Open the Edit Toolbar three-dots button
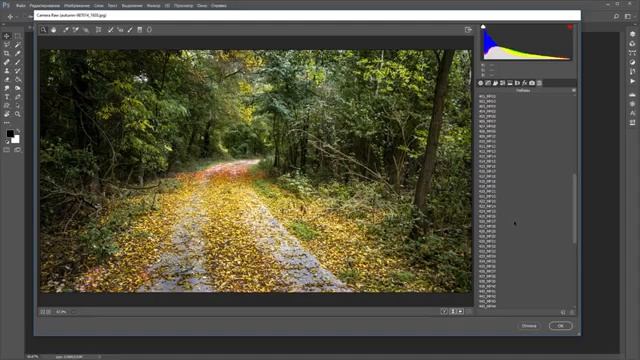Screen dimensions: 640x360 click(7, 122)
